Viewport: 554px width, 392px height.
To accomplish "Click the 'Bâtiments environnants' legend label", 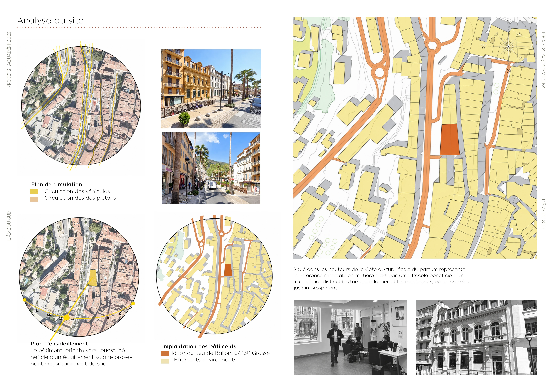I will pyautogui.click(x=205, y=360).
